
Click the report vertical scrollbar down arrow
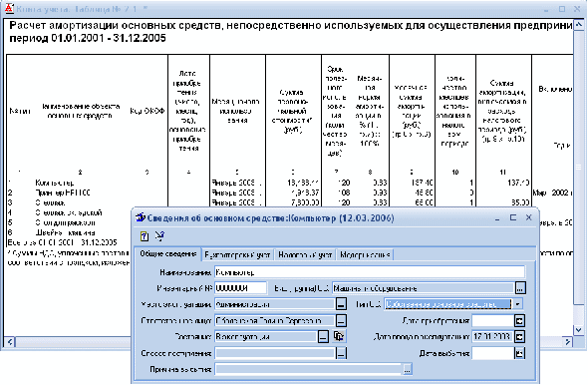point(579,330)
